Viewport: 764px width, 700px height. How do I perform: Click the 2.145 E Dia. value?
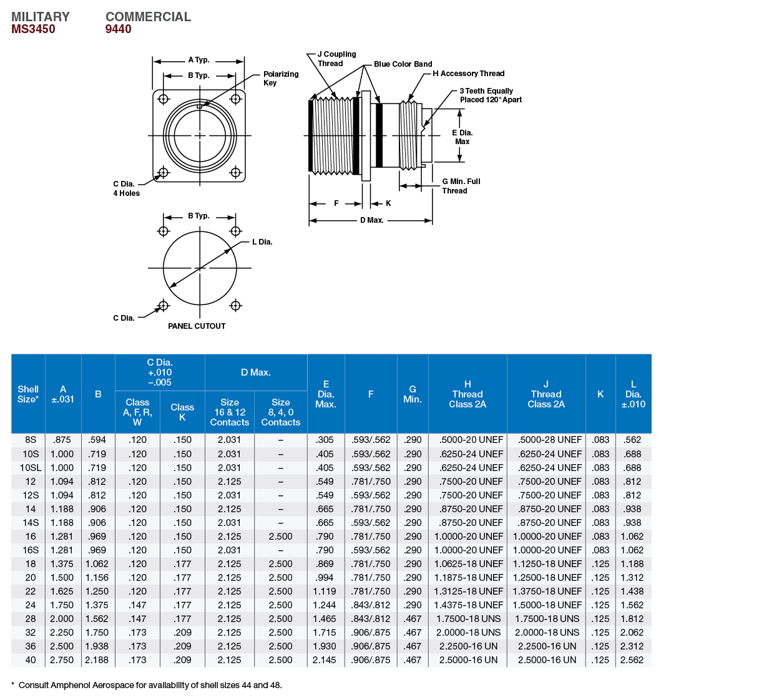pyautogui.click(x=325, y=660)
